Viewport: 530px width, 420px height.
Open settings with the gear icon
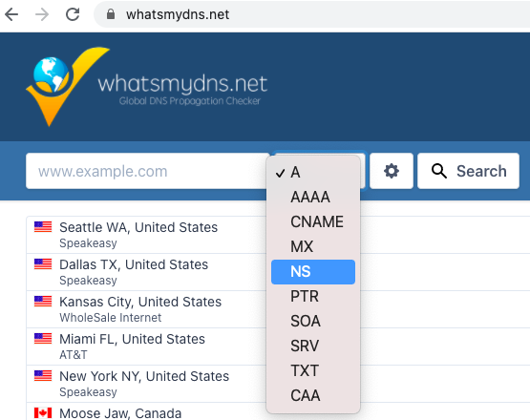[392, 171]
